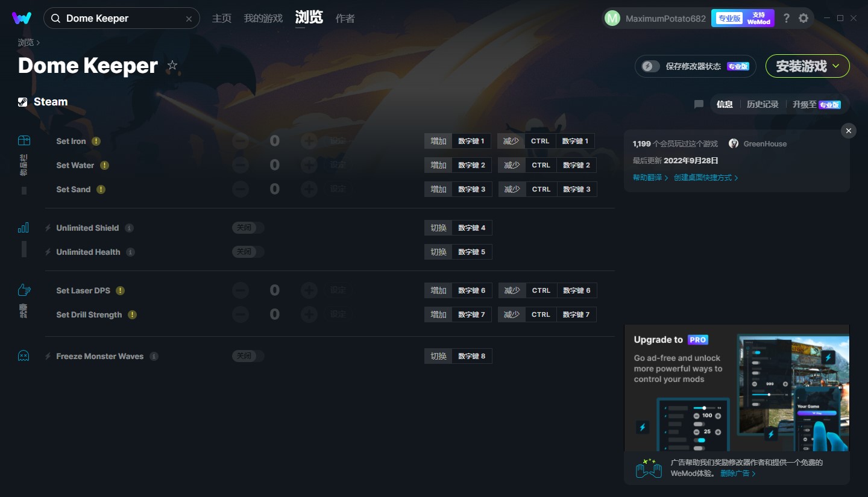
Task: Open the help question mark icon
Action: [786, 18]
